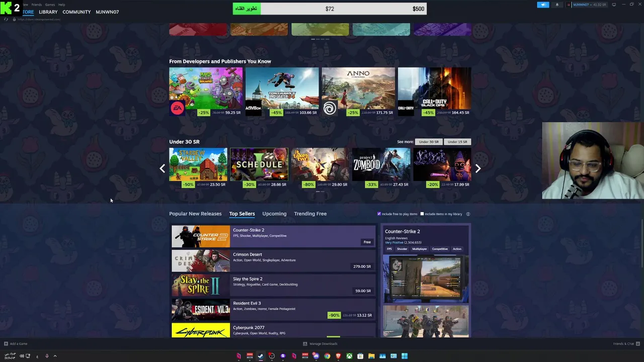Viewport: 644px width, 362px height.
Task: Select Resident Evil 3 row
Action: 274,310
